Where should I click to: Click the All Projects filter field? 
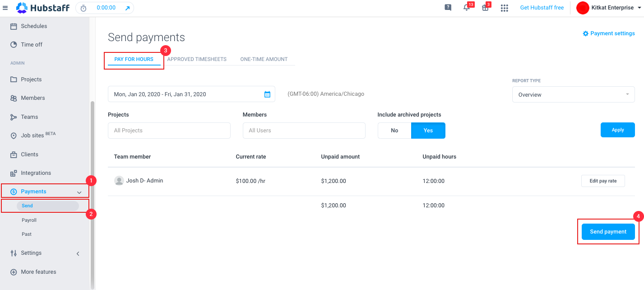click(x=169, y=131)
